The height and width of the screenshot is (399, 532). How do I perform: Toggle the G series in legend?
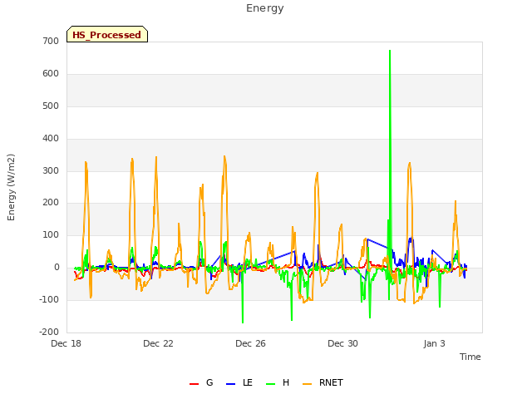click(201, 382)
